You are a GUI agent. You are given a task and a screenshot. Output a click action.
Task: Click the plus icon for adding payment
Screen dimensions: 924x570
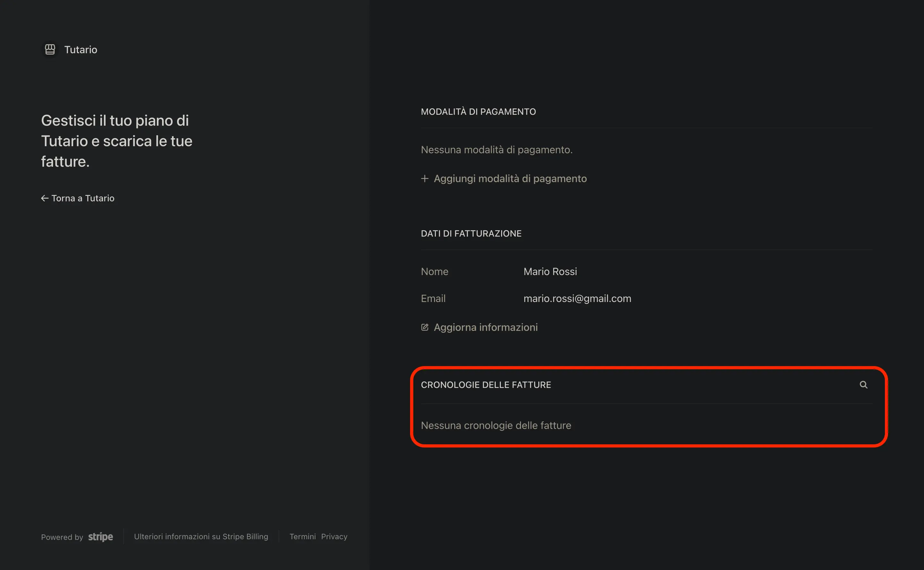tap(424, 179)
